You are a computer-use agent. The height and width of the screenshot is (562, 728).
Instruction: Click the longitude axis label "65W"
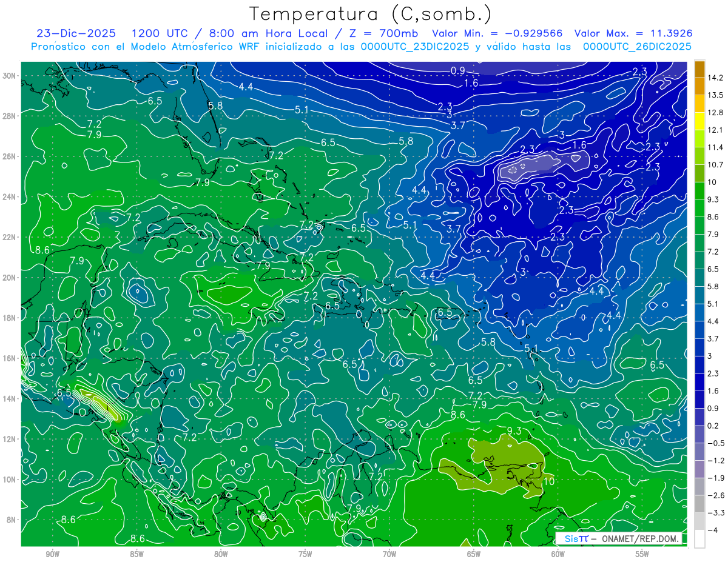(x=474, y=554)
